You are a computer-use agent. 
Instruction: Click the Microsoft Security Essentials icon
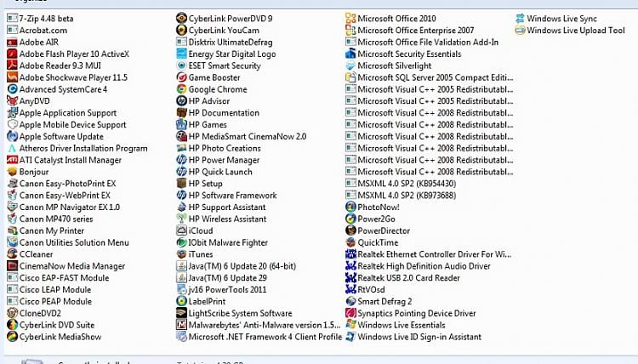pyautogui.click(x=350, y=54)
